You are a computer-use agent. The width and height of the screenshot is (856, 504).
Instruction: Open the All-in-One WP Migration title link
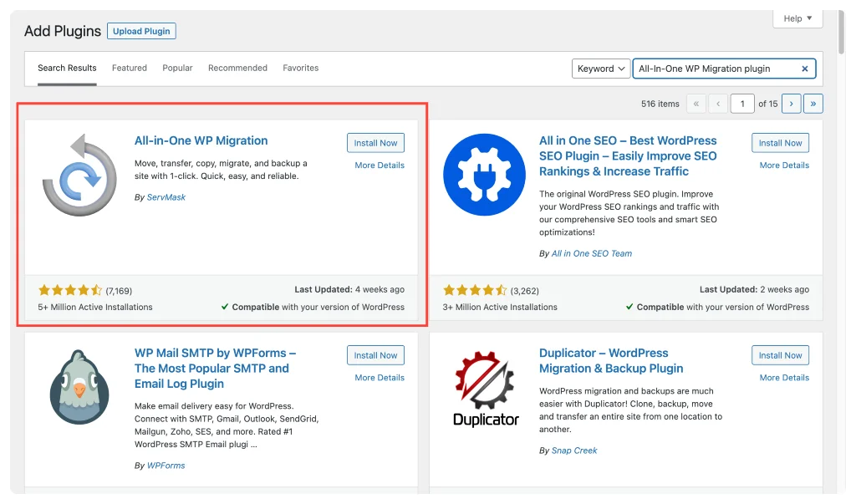201,141
